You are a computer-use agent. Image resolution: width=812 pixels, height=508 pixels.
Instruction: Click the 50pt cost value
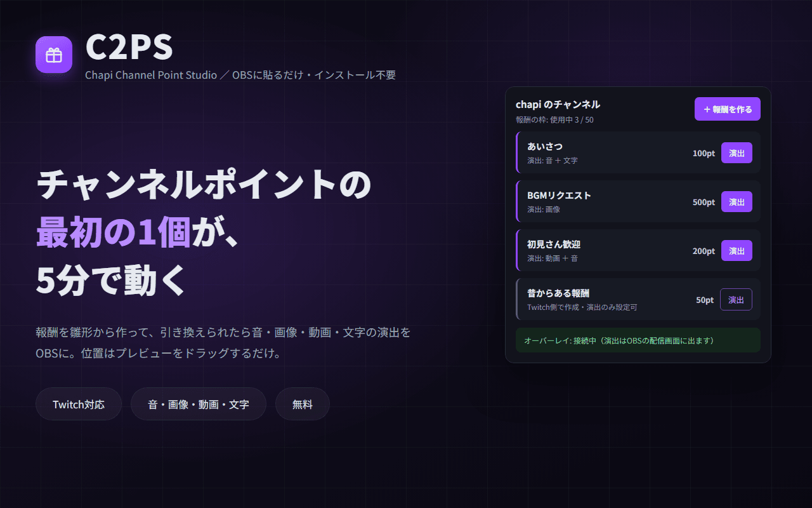coord(705,300)
